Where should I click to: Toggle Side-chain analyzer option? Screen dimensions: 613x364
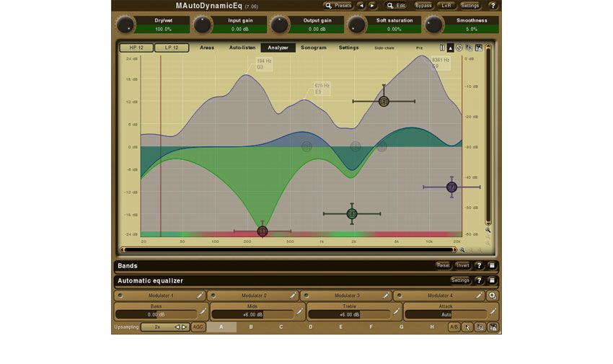point(384,48)
